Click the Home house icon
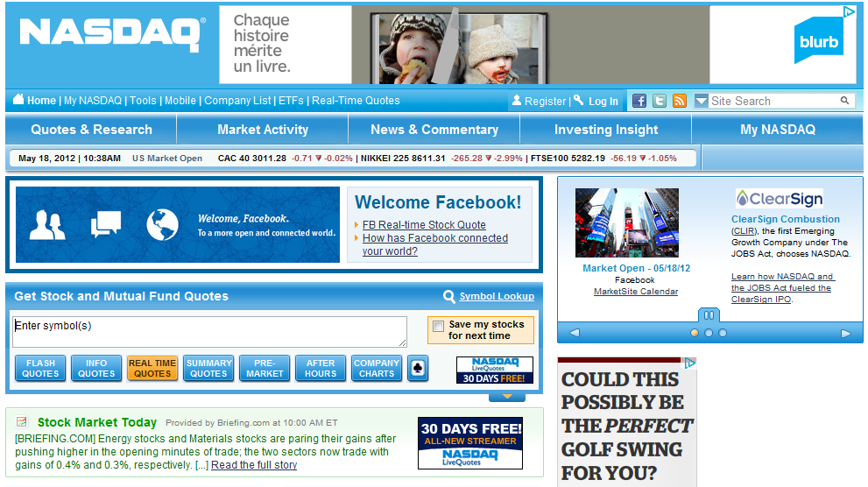This screenshot has height=487, width=868. [18, 99]
